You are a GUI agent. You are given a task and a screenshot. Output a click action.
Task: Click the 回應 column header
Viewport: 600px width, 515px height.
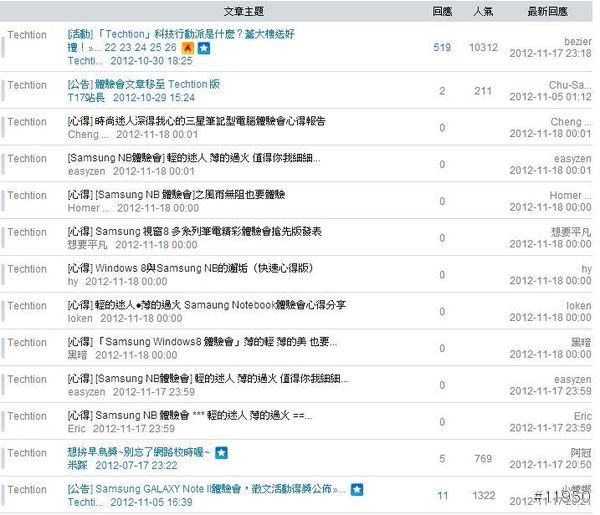coord(442,11)
